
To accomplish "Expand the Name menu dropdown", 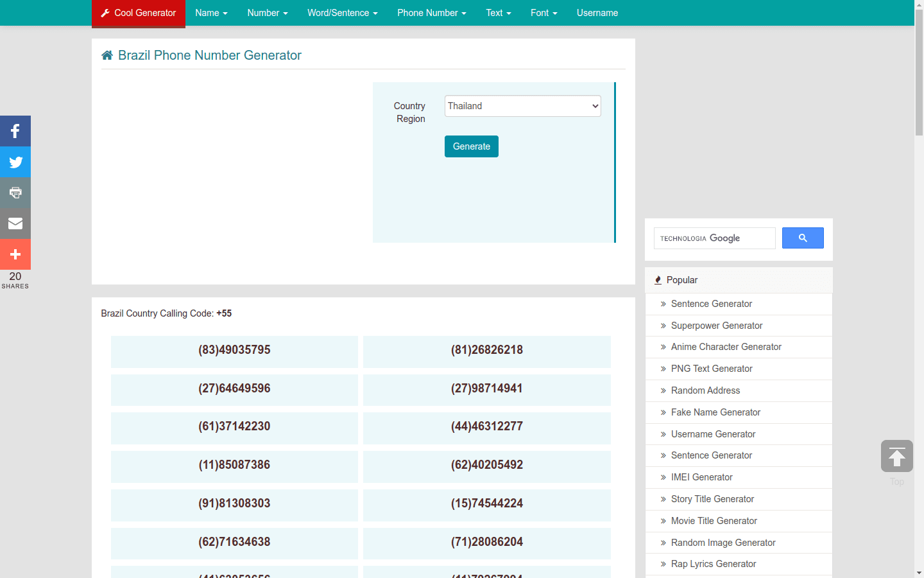I will click(211, 13).
